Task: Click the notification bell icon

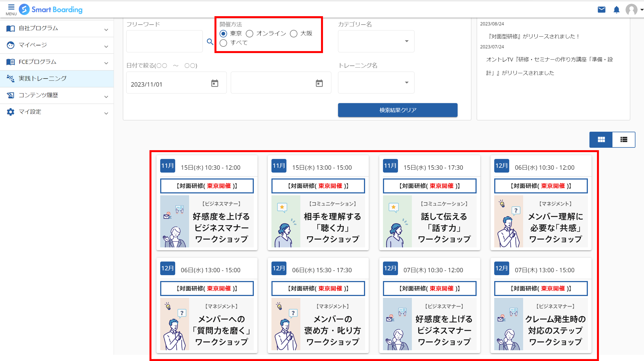Action: click(616, 10)
